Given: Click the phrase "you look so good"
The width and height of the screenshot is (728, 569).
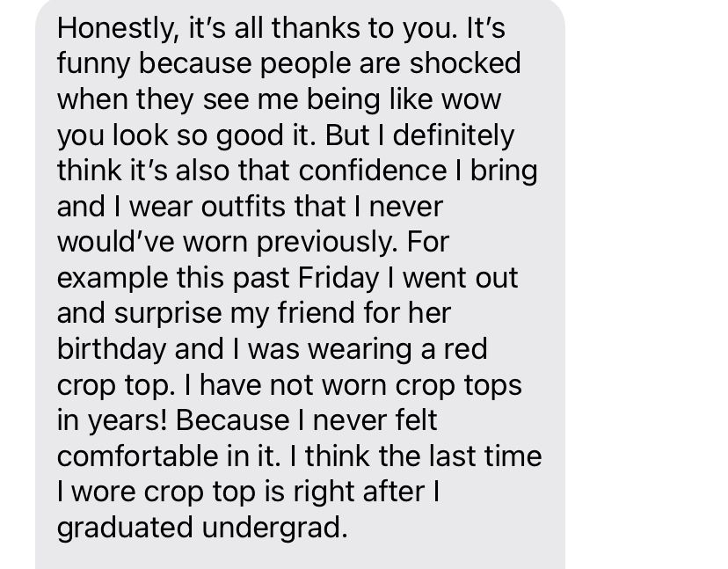Looking at the screenshot, I should pyautogui.click(x=170, y=136).
